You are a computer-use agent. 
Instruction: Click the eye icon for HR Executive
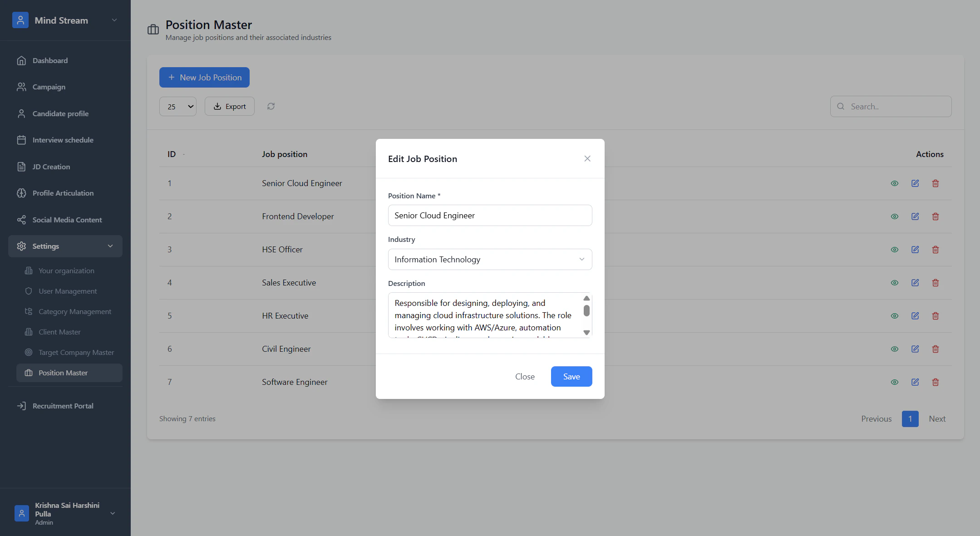895,316
